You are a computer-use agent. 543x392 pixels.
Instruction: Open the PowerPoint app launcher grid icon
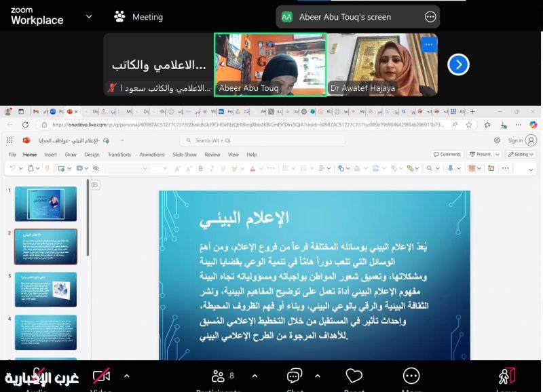10,140
